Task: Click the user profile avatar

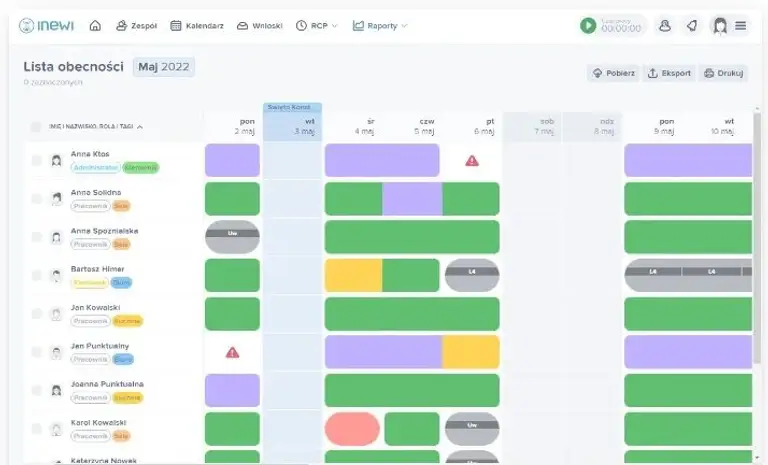Action: coord(719,26)
